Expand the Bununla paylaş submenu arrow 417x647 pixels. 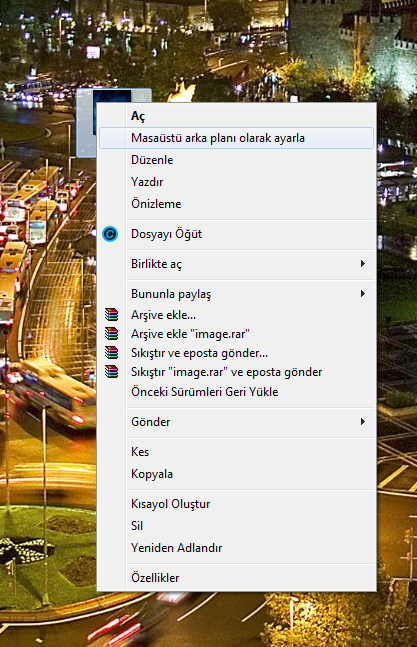[363, 294]
